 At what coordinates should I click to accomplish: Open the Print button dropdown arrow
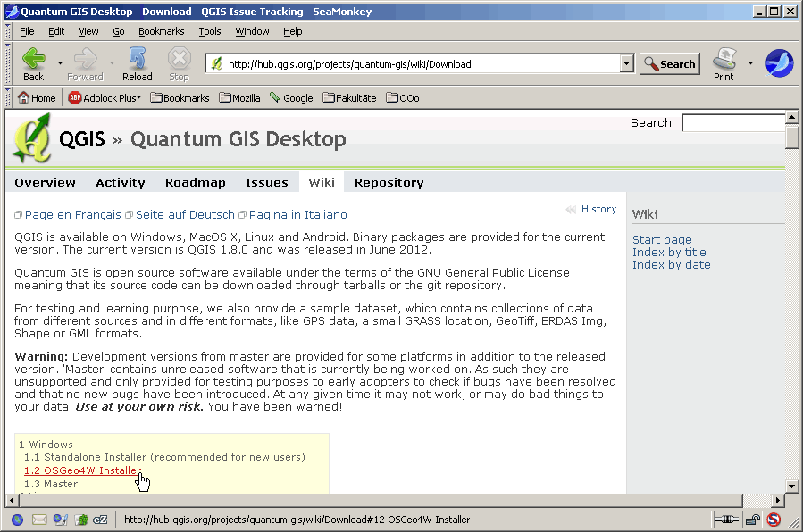point(751,63)
